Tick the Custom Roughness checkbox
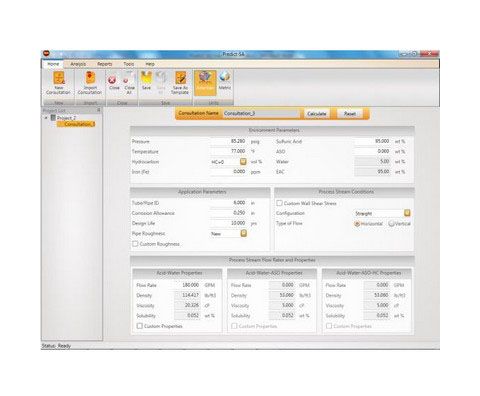 (x=135, y=244)
